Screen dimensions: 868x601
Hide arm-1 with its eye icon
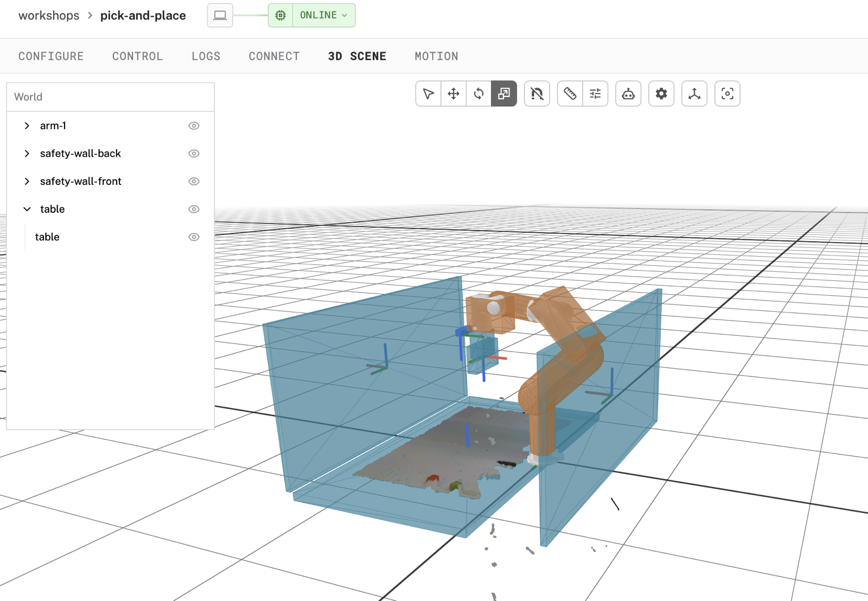(194, 126)
